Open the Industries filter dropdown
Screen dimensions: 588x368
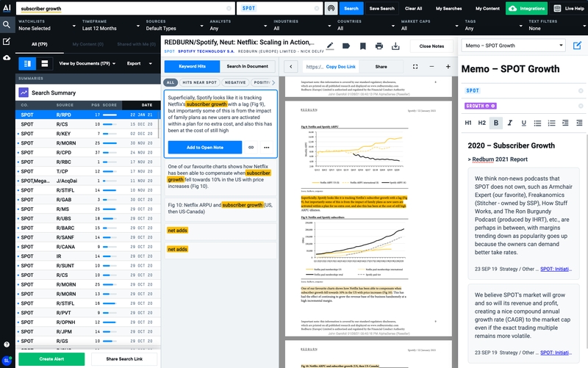tap(302, 25)
